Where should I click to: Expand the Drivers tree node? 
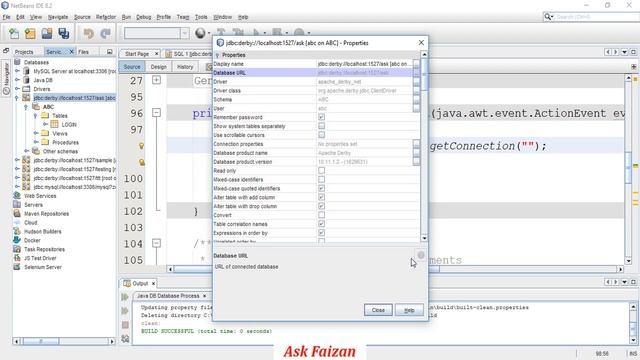click(17, 89)
